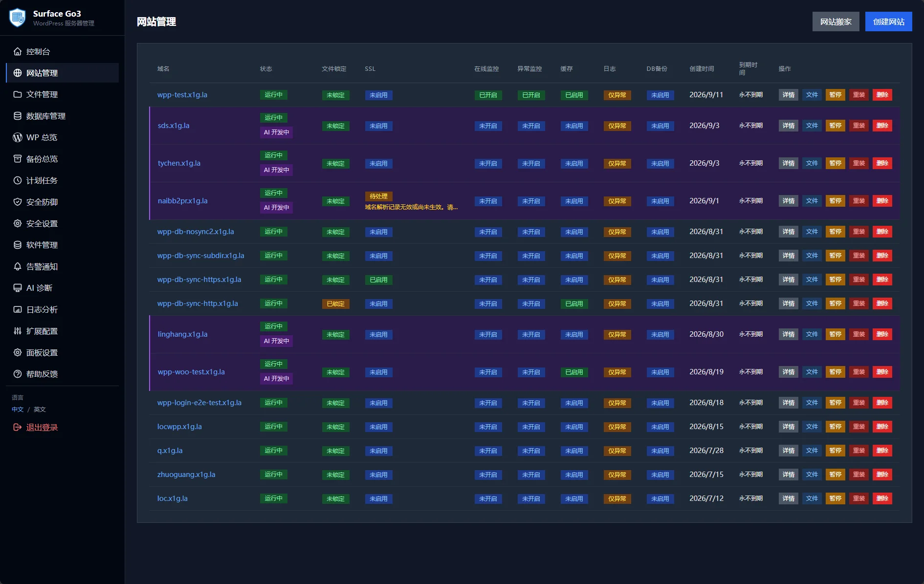Click the Surface Go3 shield logo
The image size is (924, 584).
click(x=18, y=18)
